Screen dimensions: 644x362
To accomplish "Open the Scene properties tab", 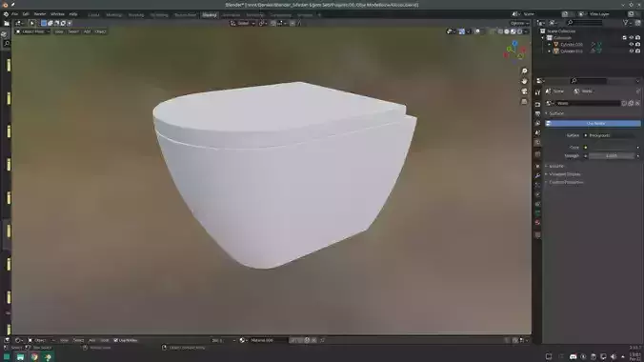I will [x=537, y=132].
